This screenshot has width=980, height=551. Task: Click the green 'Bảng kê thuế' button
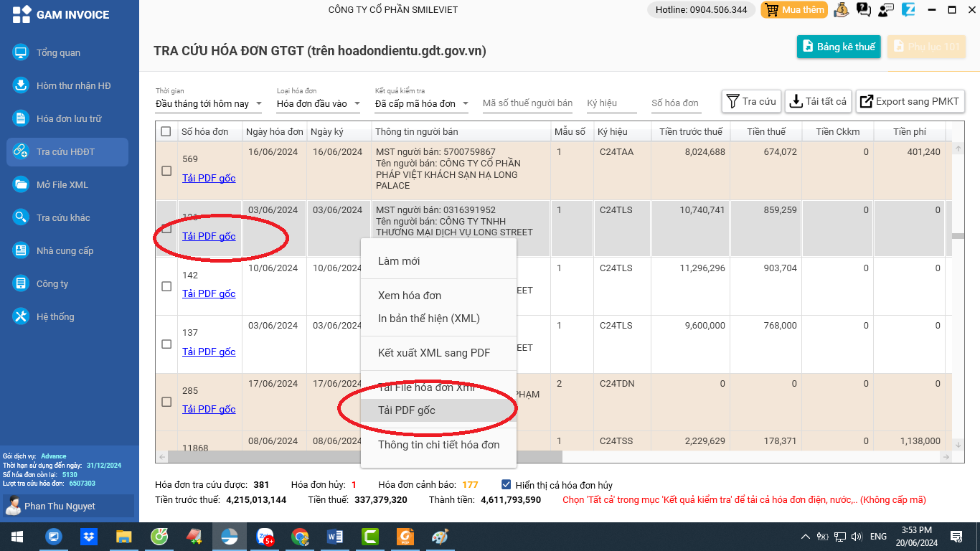coord(838,45)
